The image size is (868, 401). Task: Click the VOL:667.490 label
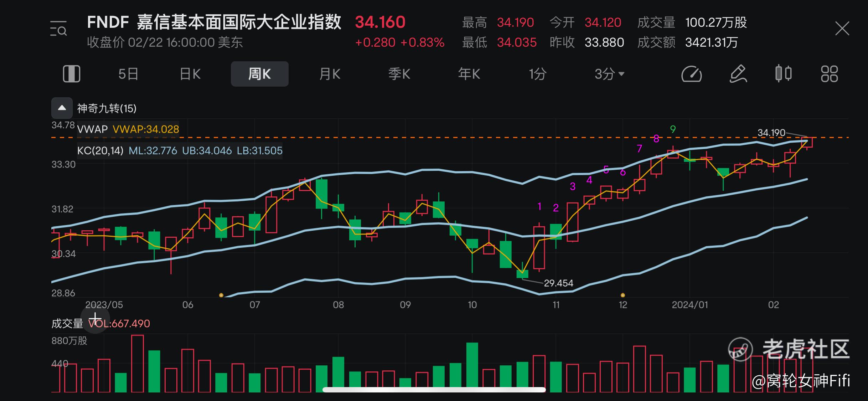[119, 324]
